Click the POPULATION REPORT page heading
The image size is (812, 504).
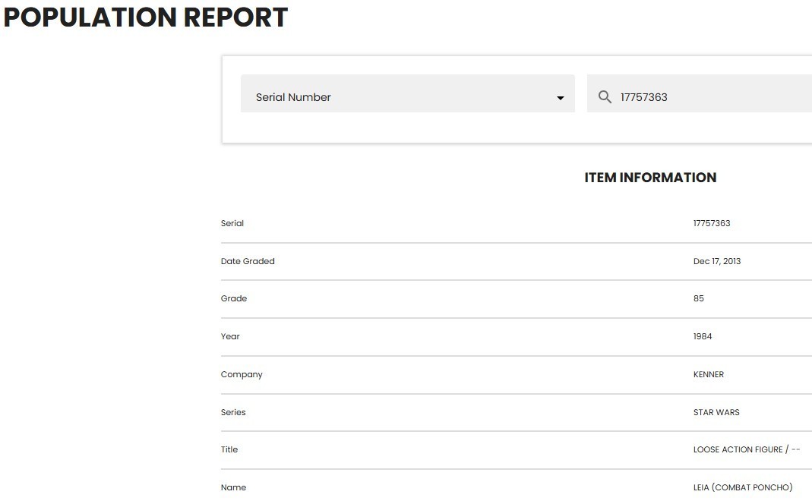click(146, 18)
